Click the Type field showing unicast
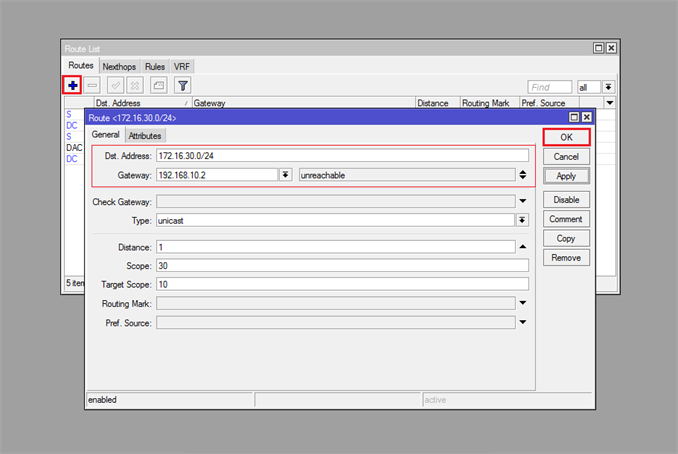The height and width of the screenshot is (454, 678). point(336,221)
